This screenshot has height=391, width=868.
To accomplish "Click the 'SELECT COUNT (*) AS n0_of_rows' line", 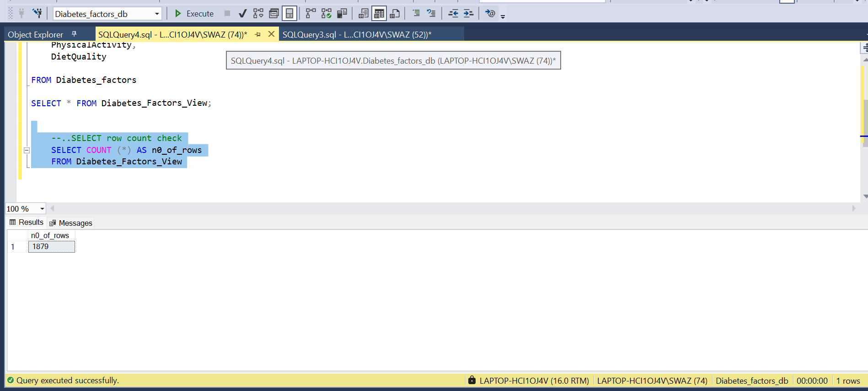I will click(x=126, y=150).
